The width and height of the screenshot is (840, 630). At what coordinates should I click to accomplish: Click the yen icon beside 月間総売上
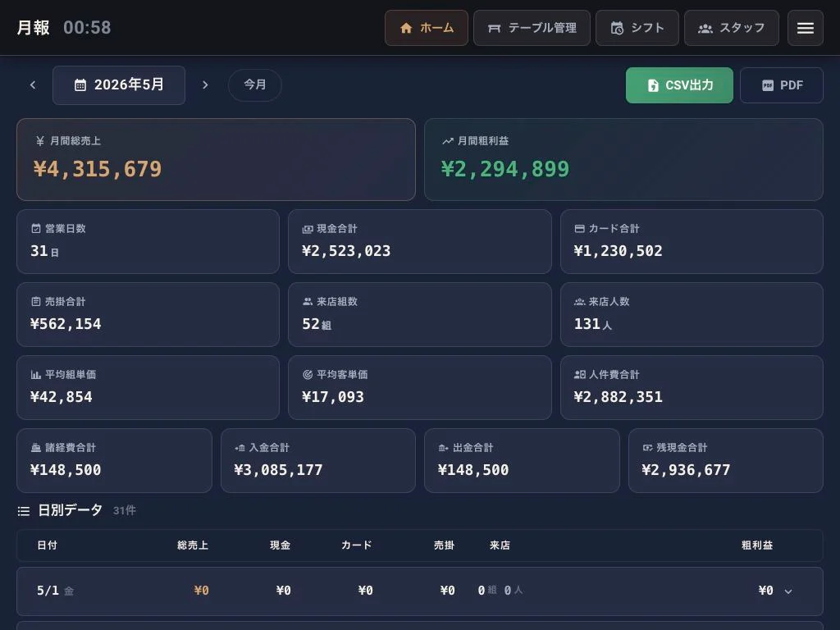point(39,141)
